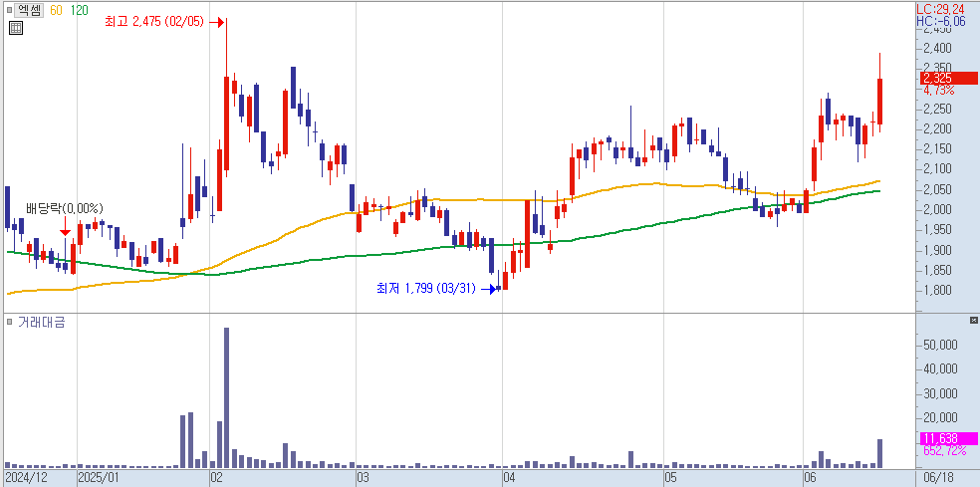Click the 거래대금 panel title
This screenshot has height=487, width=980.
pos(42,323)
